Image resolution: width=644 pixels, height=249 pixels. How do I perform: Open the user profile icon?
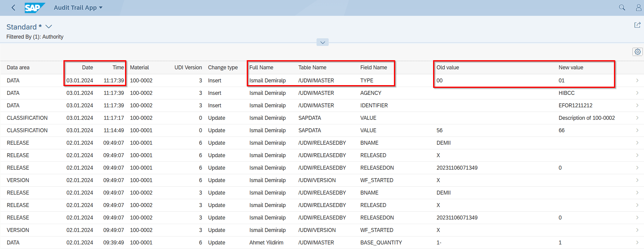click(x=639, y=8)
